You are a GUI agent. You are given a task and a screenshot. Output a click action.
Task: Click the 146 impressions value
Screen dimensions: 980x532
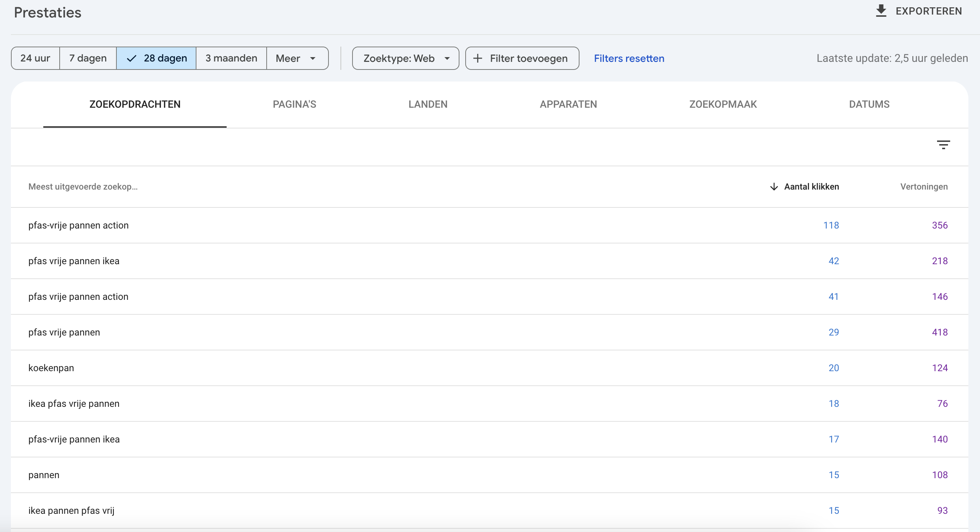940,297
